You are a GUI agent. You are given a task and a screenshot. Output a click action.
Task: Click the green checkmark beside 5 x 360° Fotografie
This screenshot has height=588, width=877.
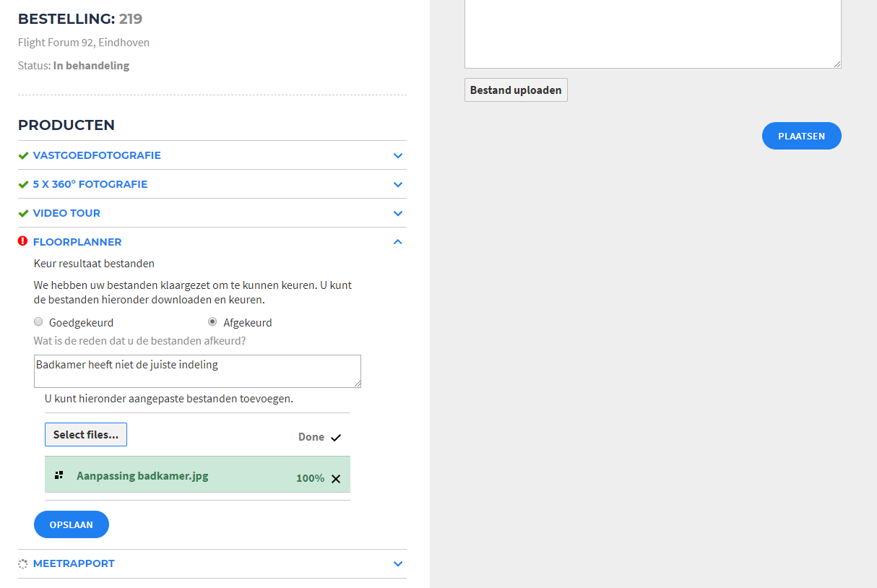pyautogui.click(x=23, y=184)
